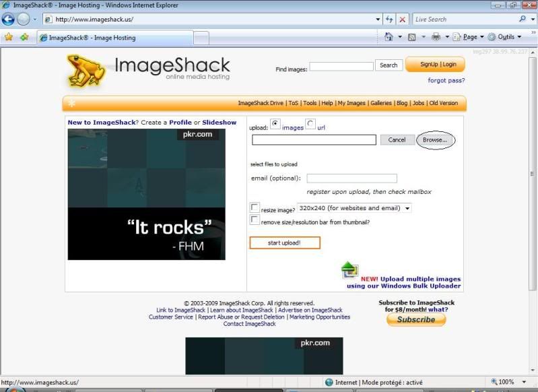
Task: Click in the Find images search field
Action: pos(341,66)
